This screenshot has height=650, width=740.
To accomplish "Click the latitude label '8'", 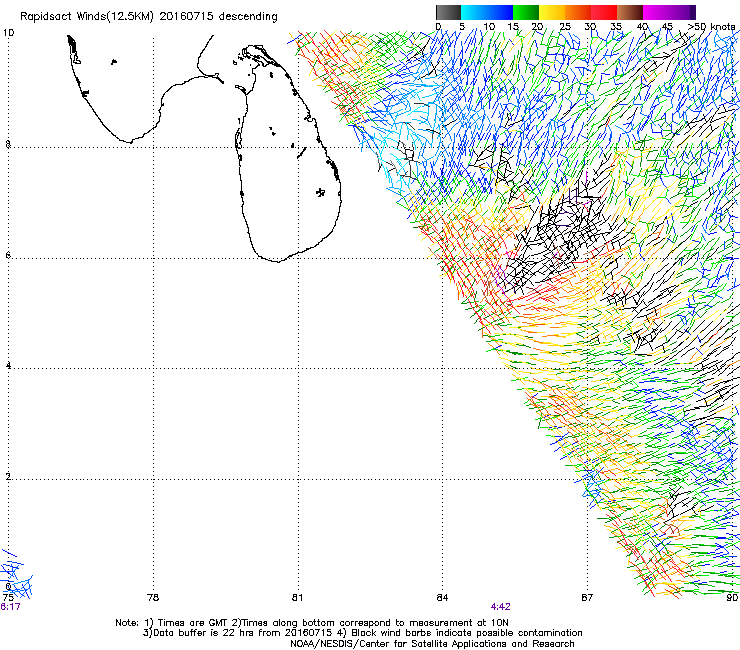I will (x=8, y=144).
